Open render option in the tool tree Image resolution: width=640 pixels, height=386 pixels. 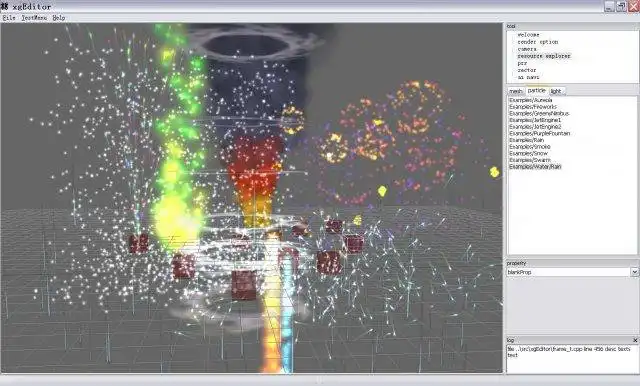click(538, 42)
